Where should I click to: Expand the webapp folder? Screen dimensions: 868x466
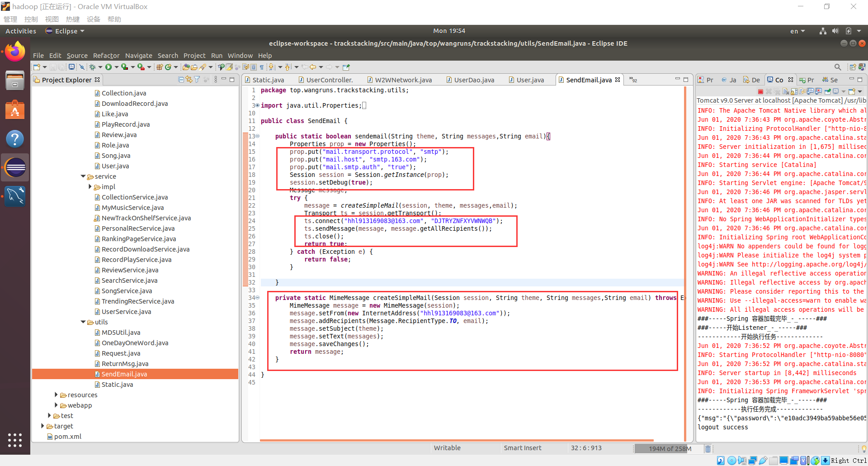tap(56, 405)
